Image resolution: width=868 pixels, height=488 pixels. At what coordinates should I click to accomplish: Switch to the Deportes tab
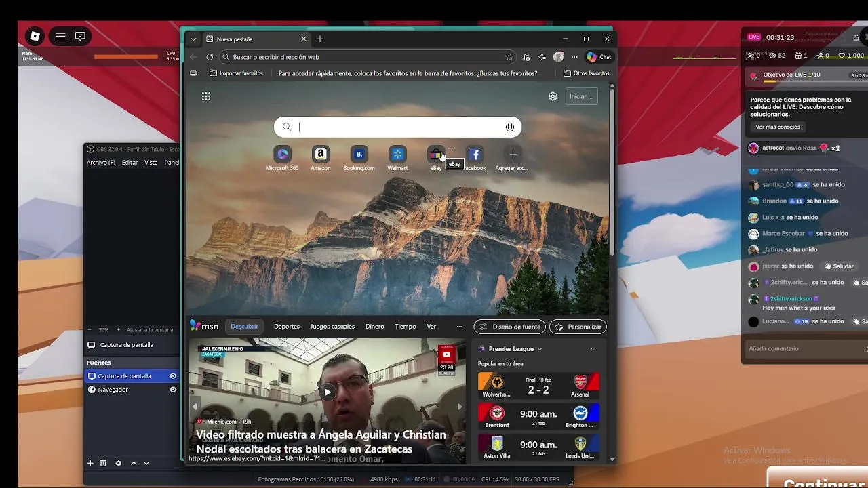pos(287,327)
